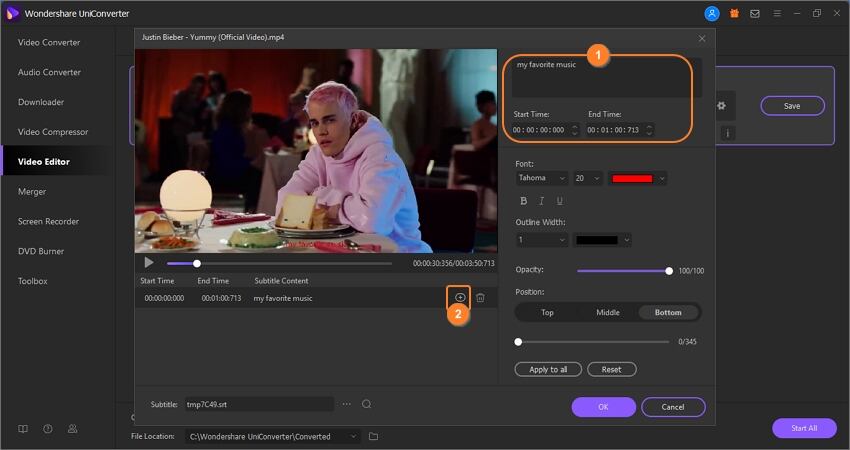Screen dimensions: 850x450
Task: Play the video preview
Action: click(149, 263)
